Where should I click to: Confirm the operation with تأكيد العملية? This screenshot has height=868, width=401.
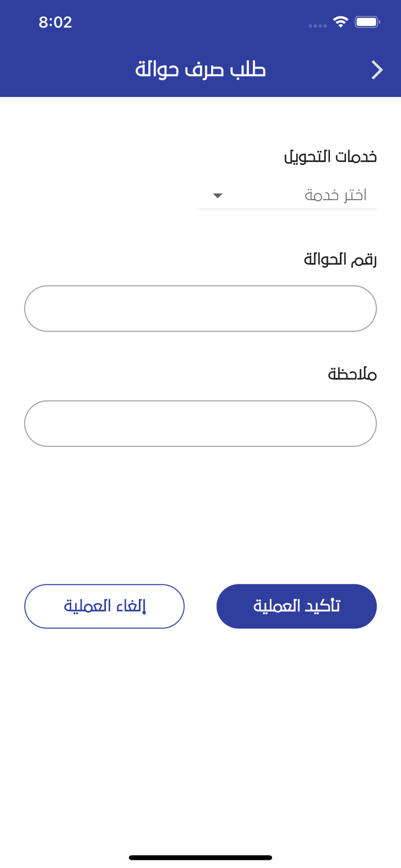[x=296, y=606]
